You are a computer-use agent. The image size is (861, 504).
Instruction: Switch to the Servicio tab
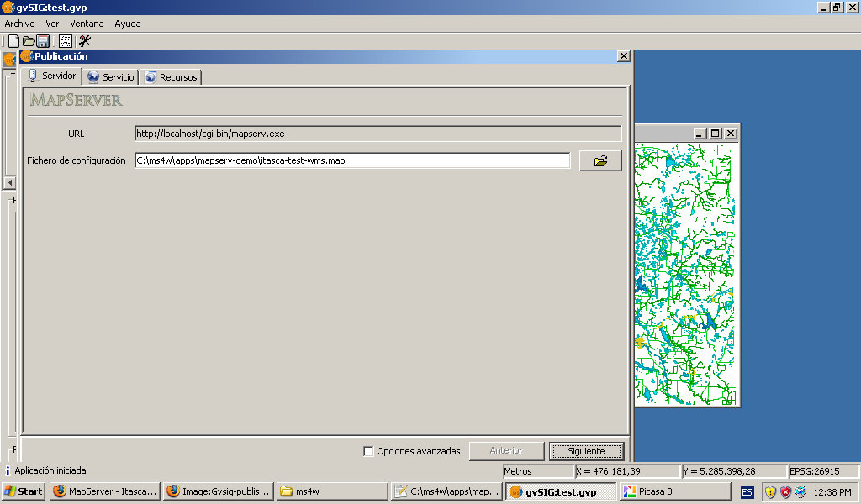click(x=111, y=77)
